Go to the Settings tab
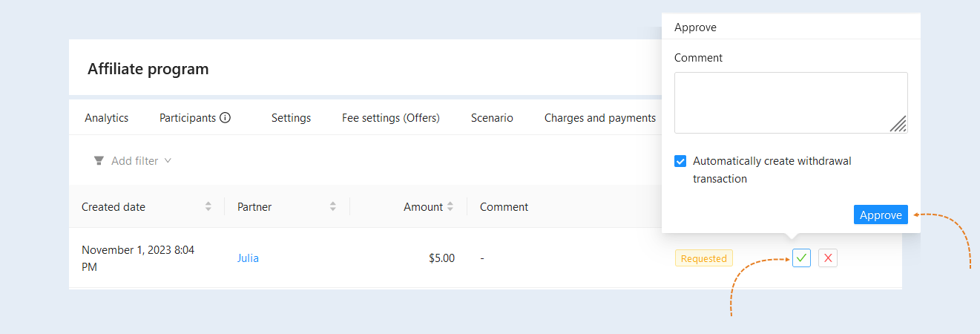The image size is (980, 334). coord(291,117)
